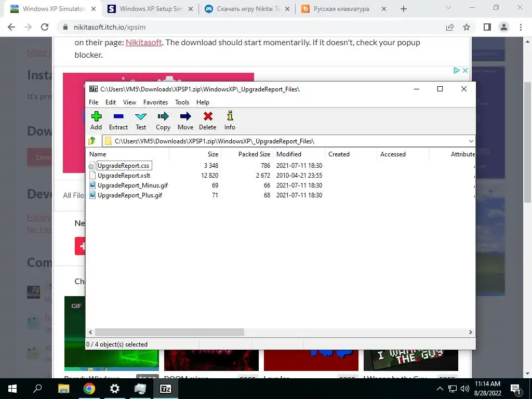532x399 pixels.
Task: Open the Chrome three-dot menu
Action: (x=521, y=27)
